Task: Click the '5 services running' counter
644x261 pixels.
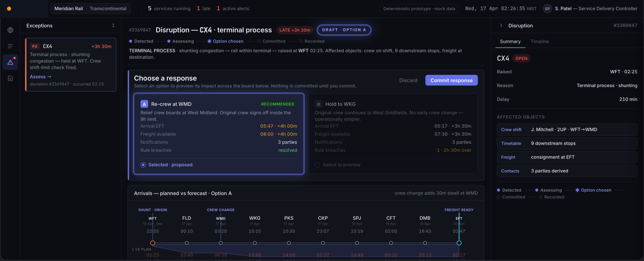Action: point(169,8)
